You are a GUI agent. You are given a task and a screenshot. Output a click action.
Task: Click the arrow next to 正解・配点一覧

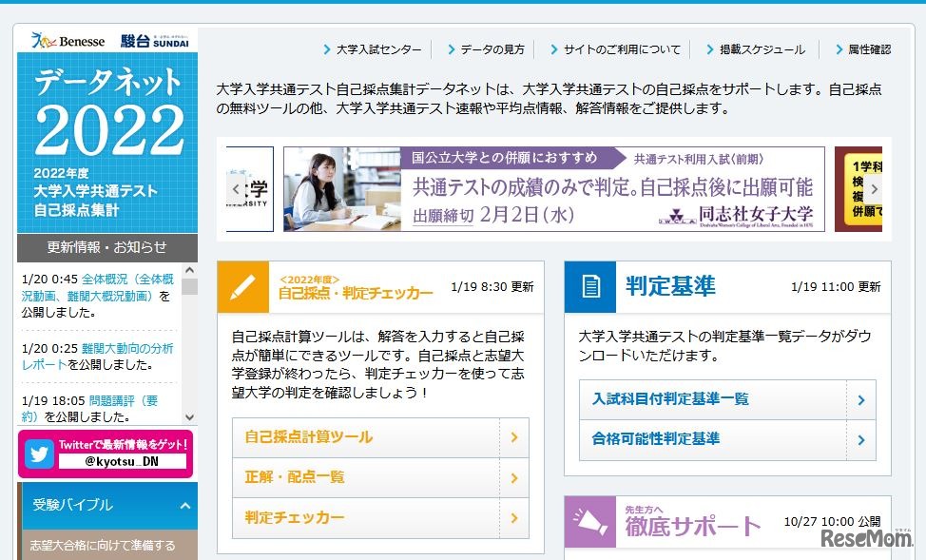click(513, 477)
